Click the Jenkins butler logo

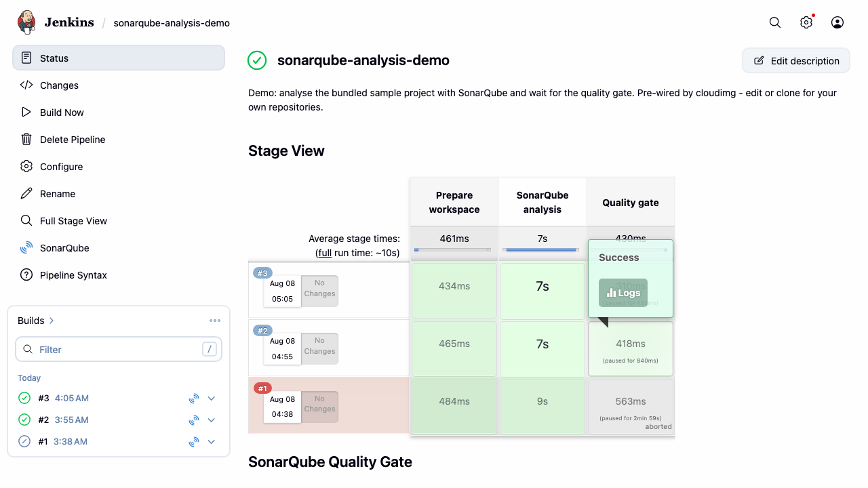(26, 22)
